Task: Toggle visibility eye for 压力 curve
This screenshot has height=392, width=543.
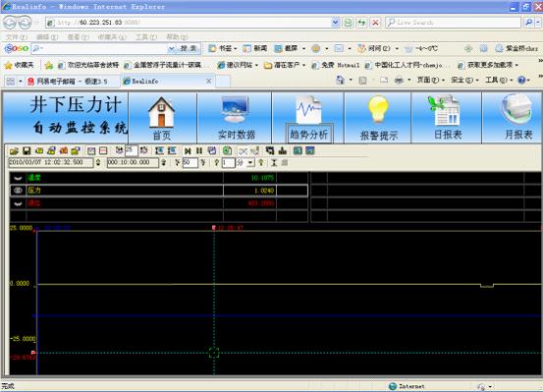Action: (x=18, y=191)
